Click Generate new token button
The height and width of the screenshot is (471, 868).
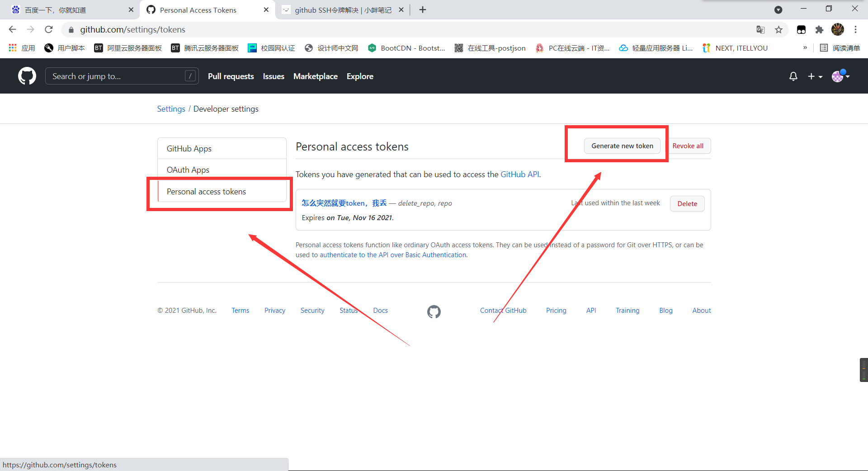point(622,146)
